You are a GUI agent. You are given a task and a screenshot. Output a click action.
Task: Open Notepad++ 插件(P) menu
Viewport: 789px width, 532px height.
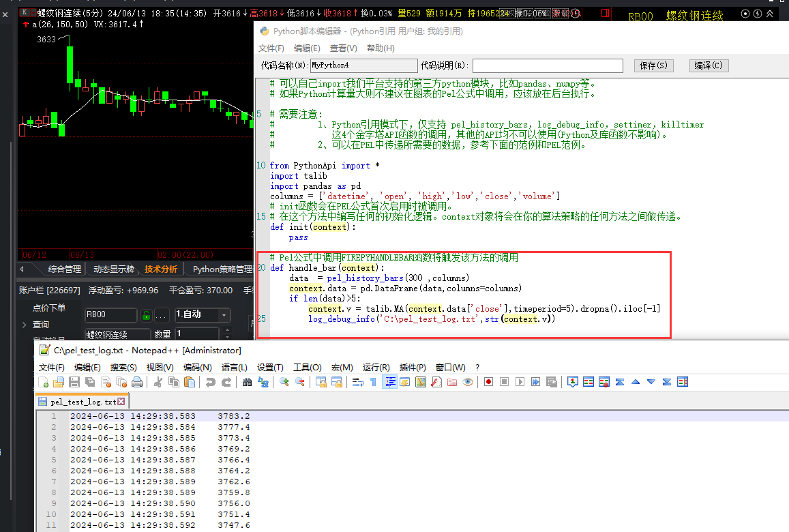click(413, 368)
